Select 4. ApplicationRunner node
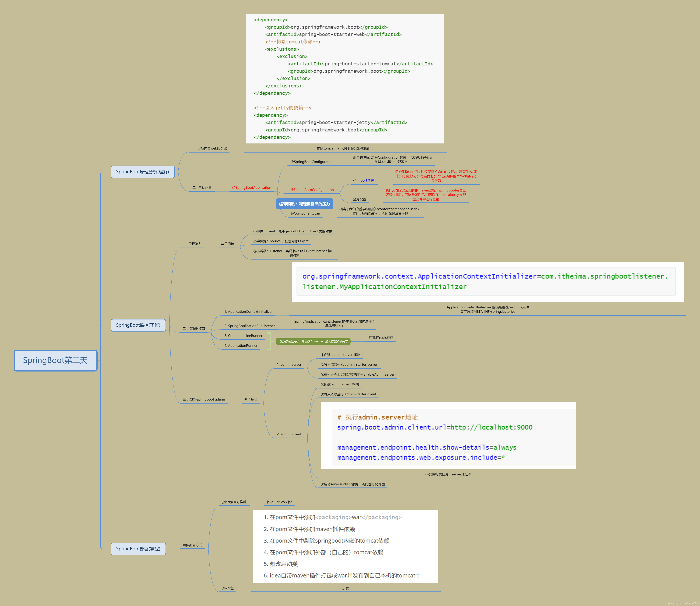 click(x=241, y=346)
